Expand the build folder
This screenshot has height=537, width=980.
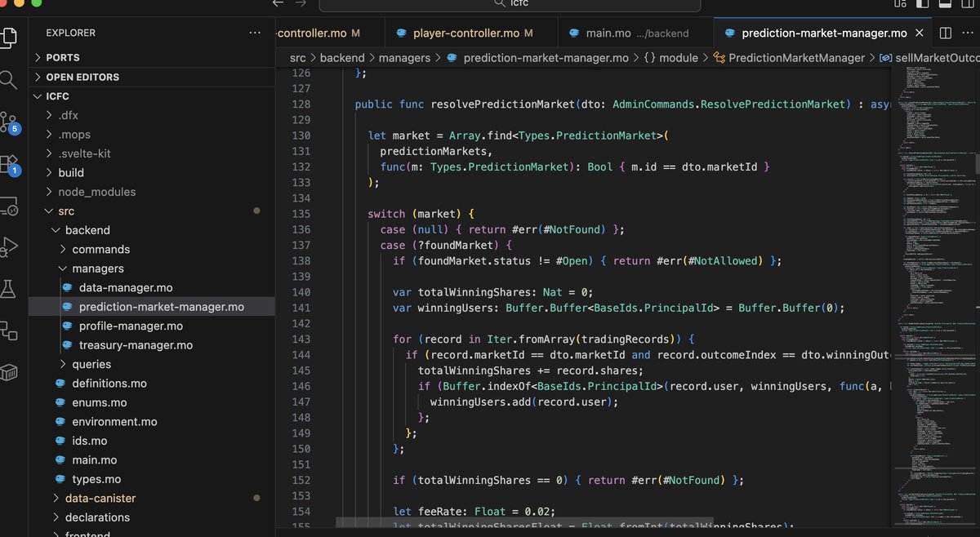tap(151, 173)
